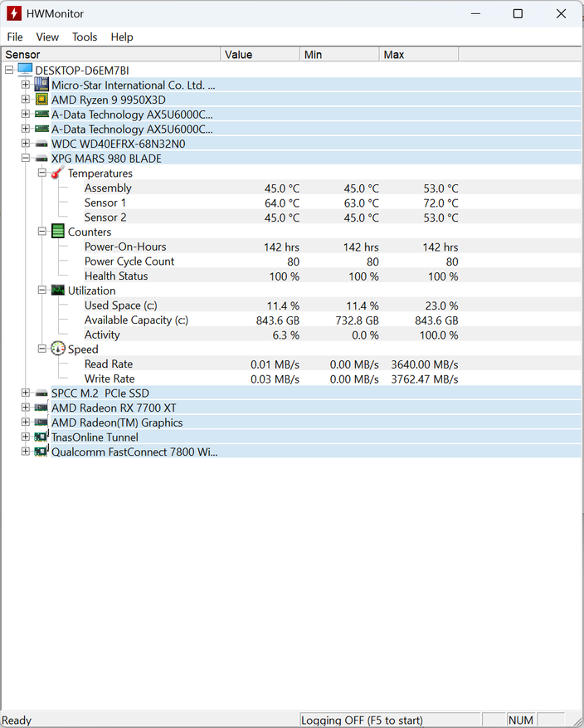Click the 72.0 °C Sensor 1 max value
This screenshot has height=728, width=584.
[x=440, y=203]
